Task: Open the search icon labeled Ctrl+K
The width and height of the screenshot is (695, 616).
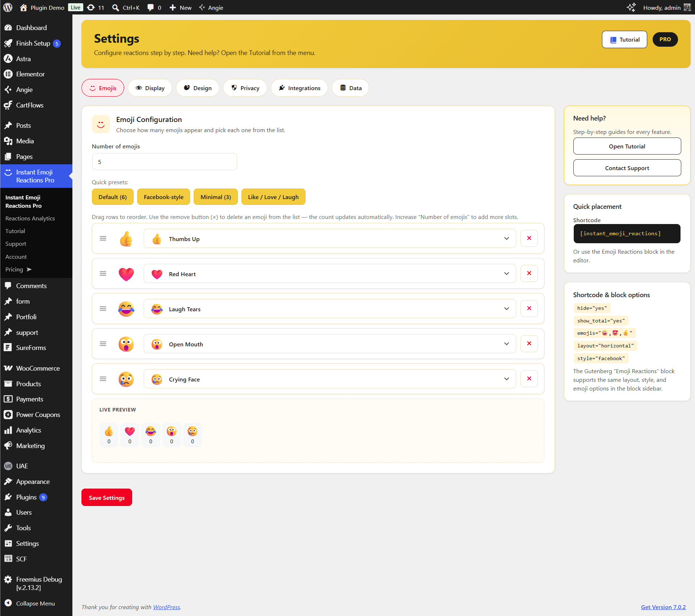Action: pos(126,8)
